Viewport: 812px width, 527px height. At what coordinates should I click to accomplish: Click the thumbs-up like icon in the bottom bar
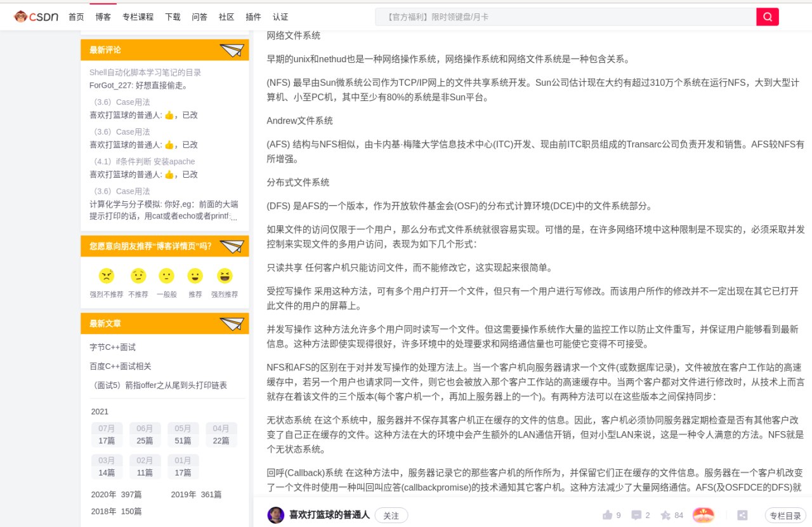click(608, 515)
